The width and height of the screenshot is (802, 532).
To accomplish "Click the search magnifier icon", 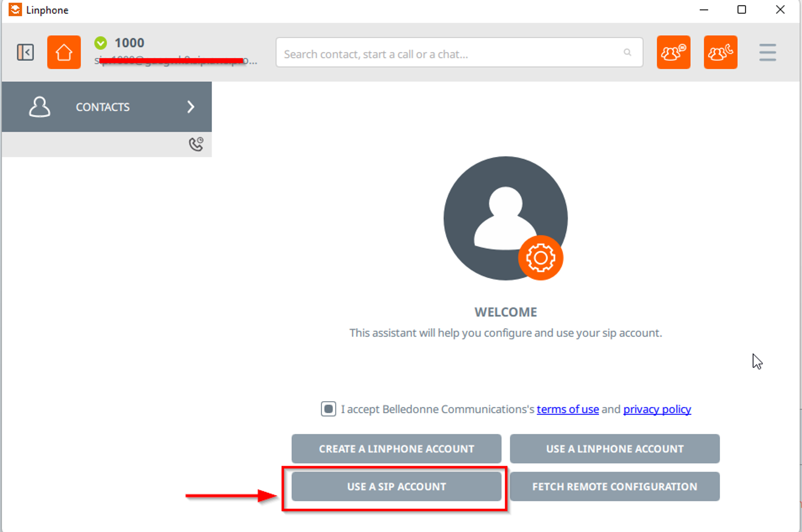I will click(x=627, y=52).
